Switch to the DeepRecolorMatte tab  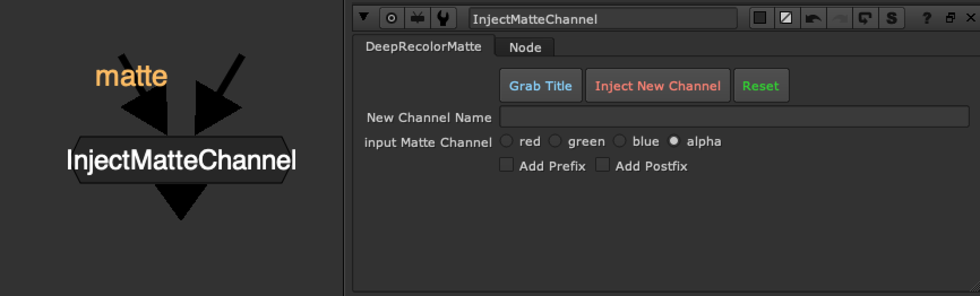pyautogui.click(x=423, y=46)
